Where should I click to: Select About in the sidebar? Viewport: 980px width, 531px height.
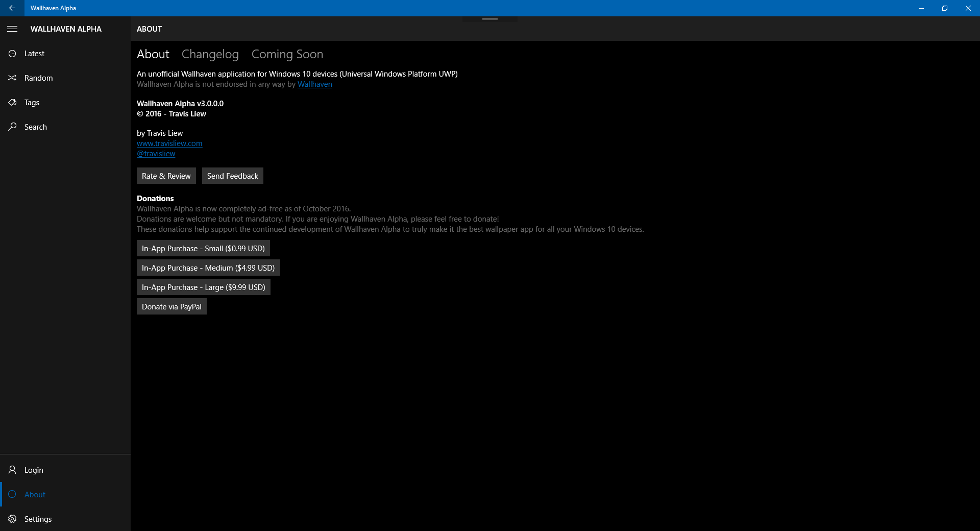tap(65, 494)
